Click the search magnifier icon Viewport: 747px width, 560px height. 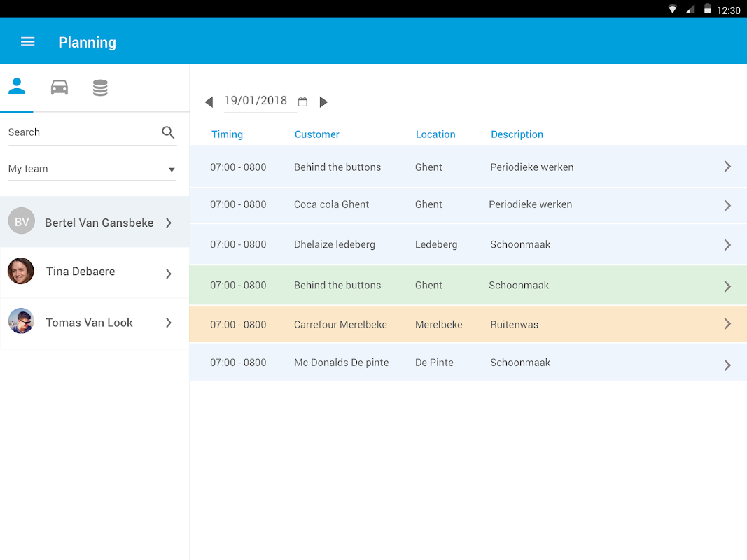point(168,132)
